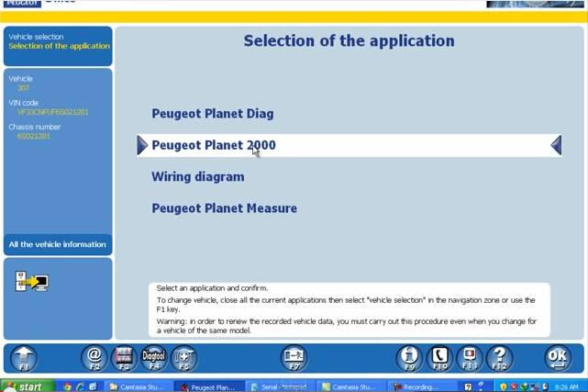Click the 'Select an application and confirm' instruction
Image resolution: width=588 pixels, height=392 pixels.
coord(212,288)
